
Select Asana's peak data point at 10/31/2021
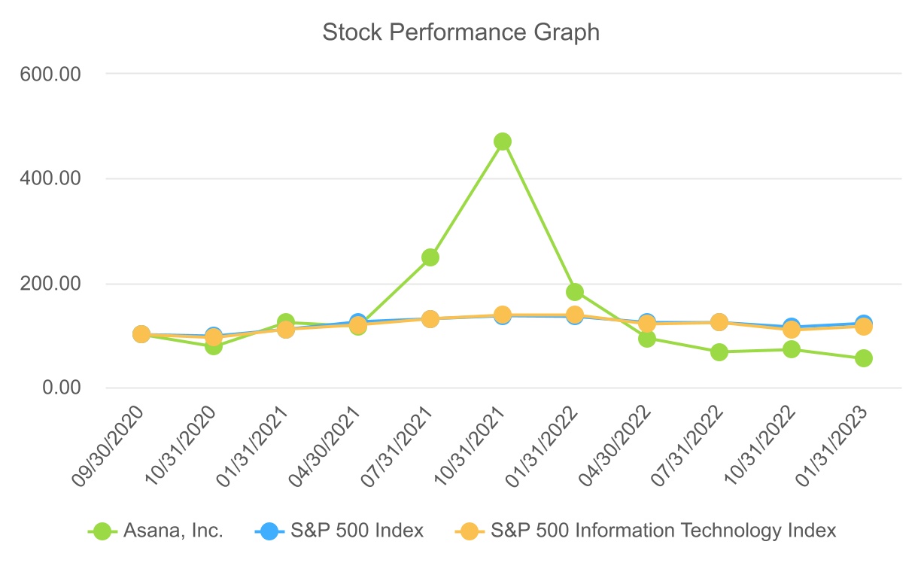pos(503,141)
